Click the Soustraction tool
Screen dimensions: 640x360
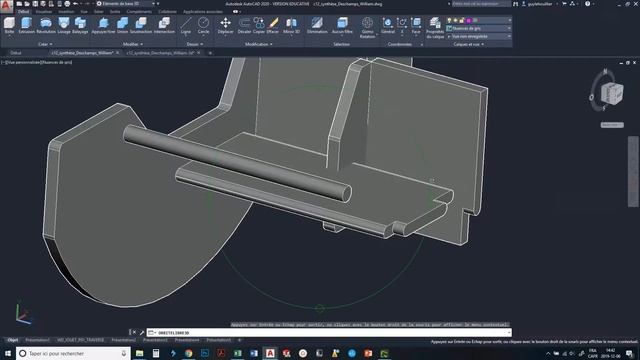pos(141,26)
